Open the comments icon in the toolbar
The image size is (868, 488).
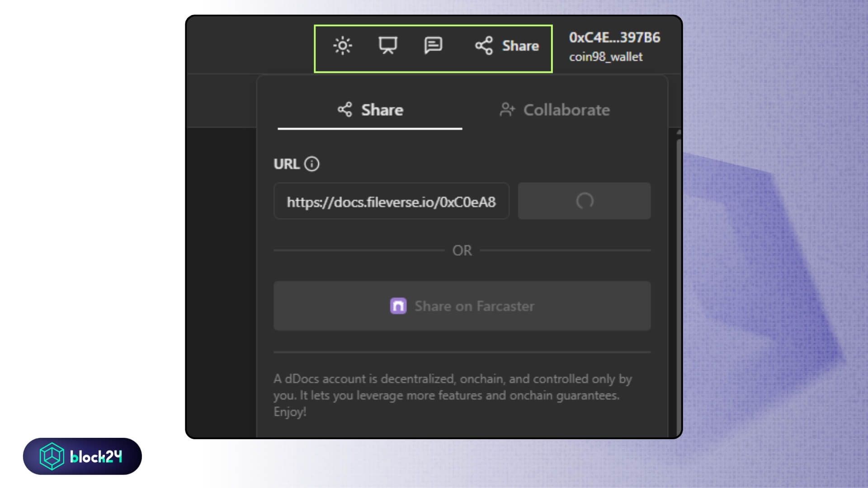(433, 46)
